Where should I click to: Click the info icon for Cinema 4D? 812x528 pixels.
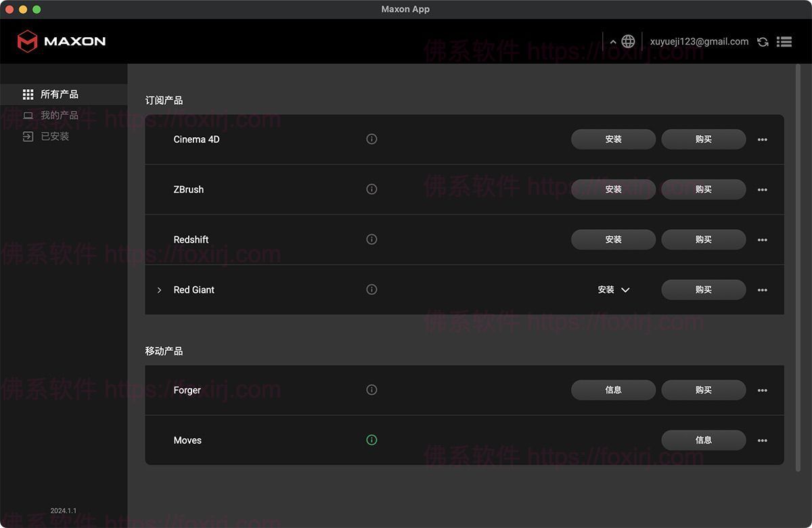pos(371,139)
